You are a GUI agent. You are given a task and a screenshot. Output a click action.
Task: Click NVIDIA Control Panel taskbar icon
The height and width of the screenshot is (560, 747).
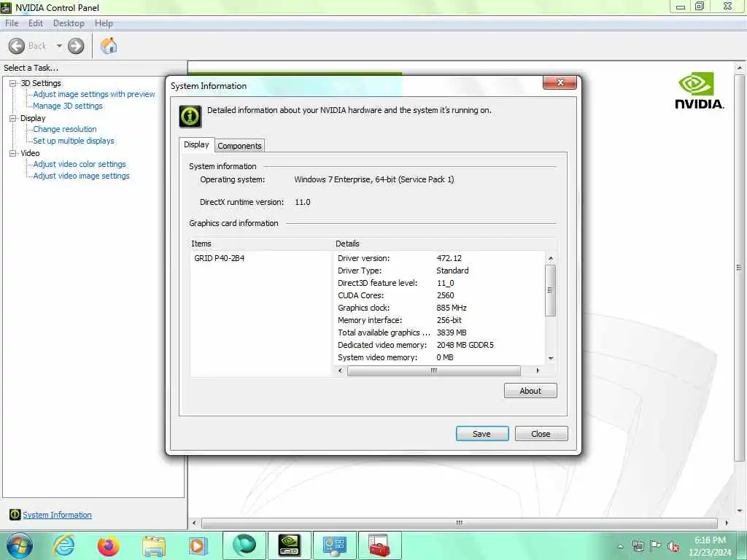(x=289, y=545)
